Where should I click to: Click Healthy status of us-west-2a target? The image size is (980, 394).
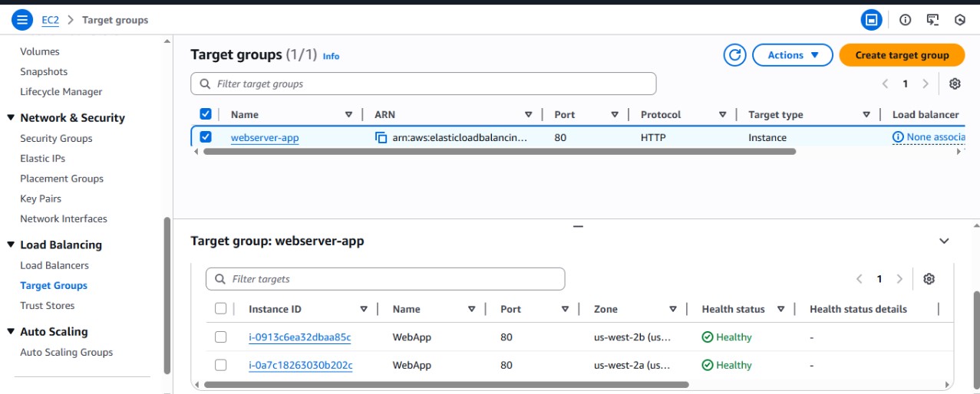727,365
